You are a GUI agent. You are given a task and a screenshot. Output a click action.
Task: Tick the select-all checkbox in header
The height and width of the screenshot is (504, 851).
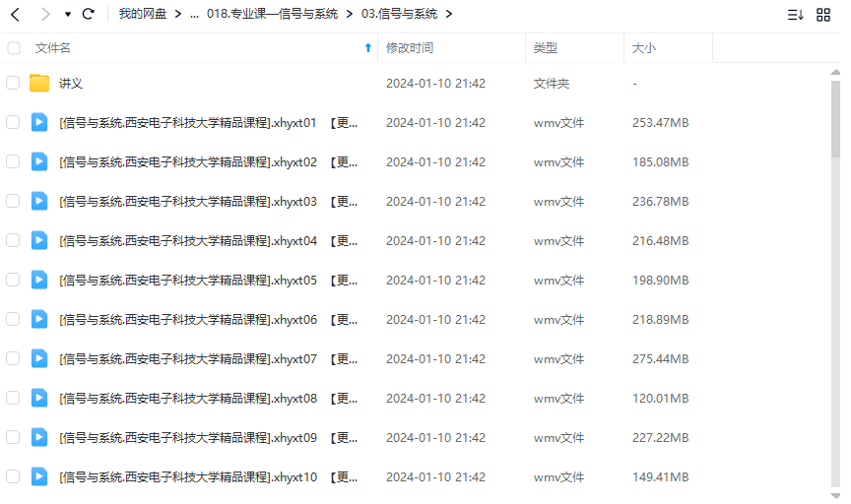tap(14, 48)
